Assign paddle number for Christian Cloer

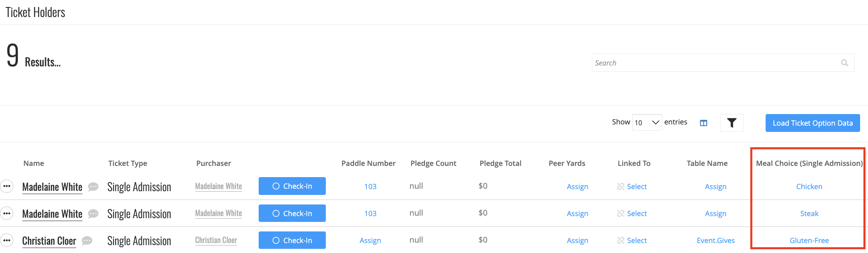370,241
